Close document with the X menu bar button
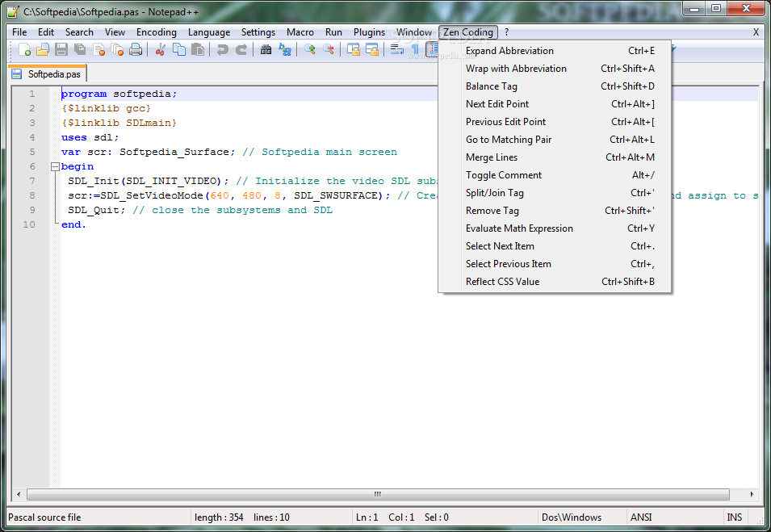Image resolution: width=771 pixels, height=532 pixels. coord(756,32)
